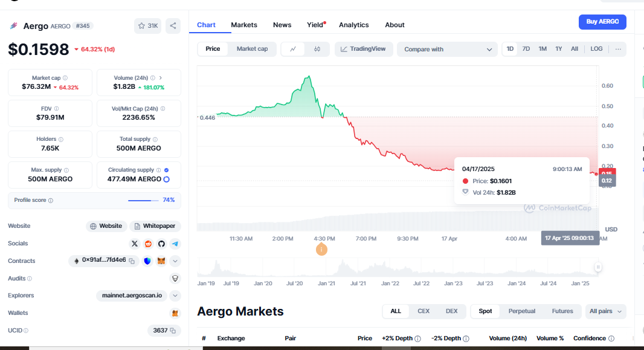Screen dimensions: 644x350
Task: Click Vol/Mkt Cap info icon
Action: (163, 109)
